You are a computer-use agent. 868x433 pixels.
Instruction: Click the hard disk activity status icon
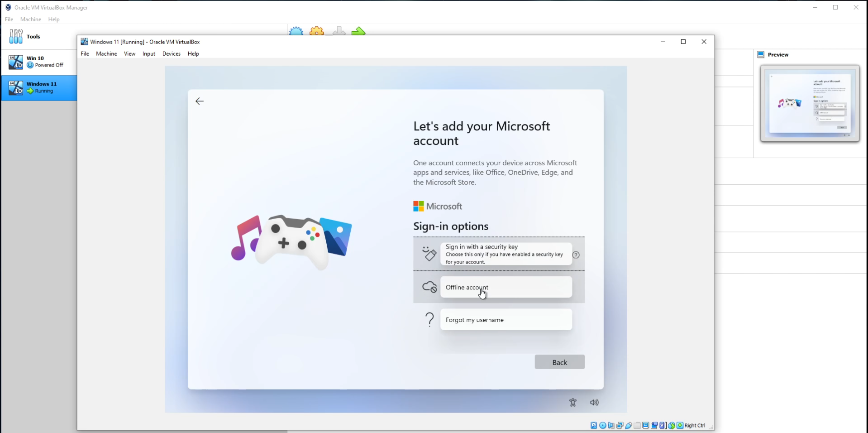594,425
